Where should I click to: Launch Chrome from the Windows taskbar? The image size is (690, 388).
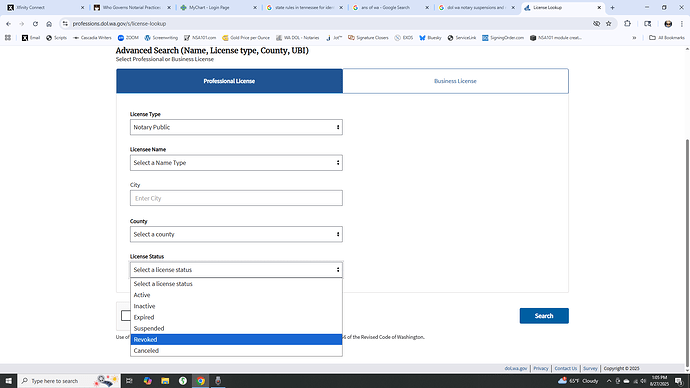click(x=200, y=381)
